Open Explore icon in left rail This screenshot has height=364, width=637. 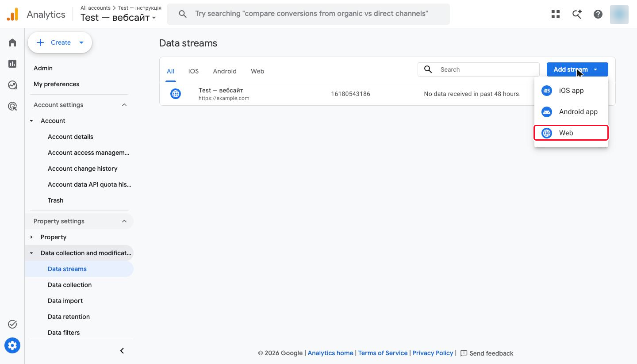pyautogui.click(x=12, y=85)
